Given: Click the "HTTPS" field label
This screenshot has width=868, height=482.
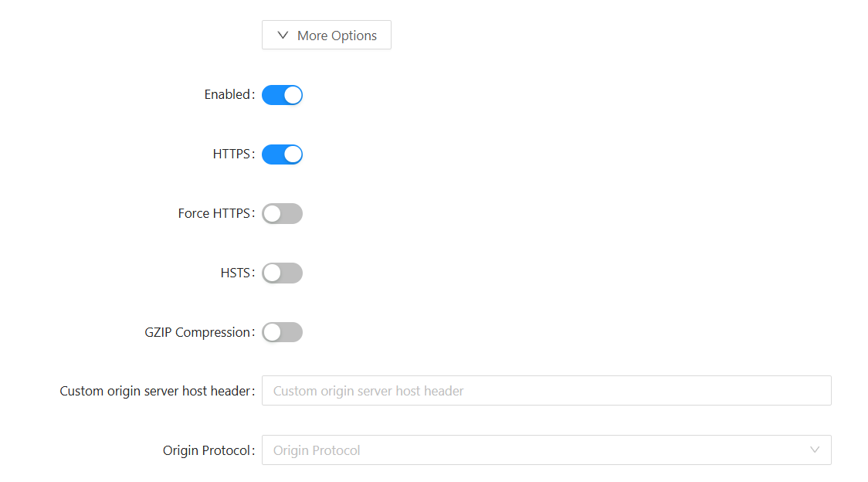Looking at the screenshot, I should pos(232,154).
